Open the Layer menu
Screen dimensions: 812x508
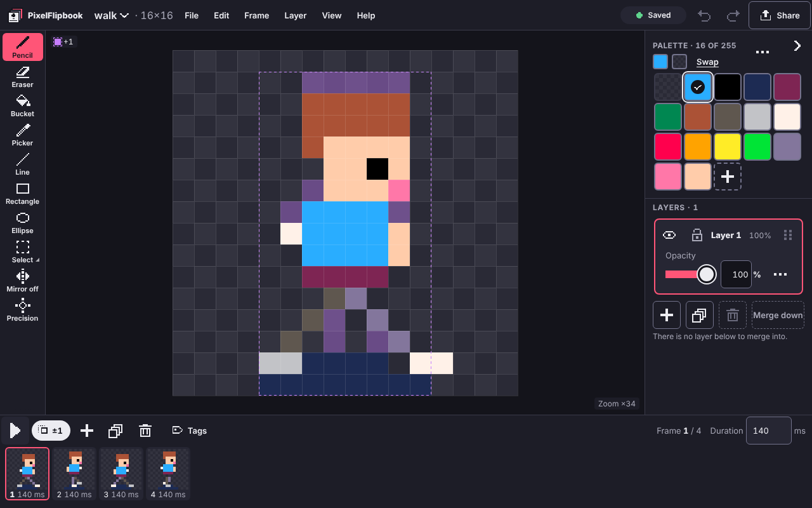(296, 15)
